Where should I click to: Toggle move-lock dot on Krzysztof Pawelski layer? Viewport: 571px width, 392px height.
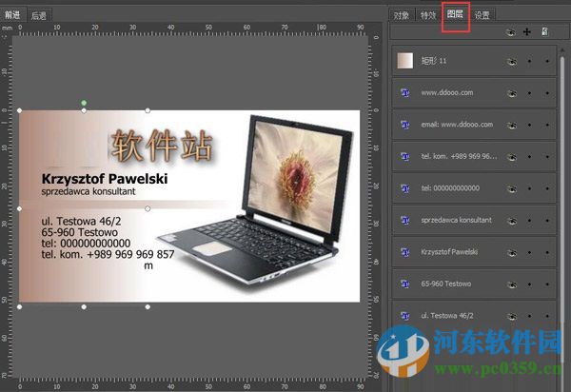[x=529, y=252]
